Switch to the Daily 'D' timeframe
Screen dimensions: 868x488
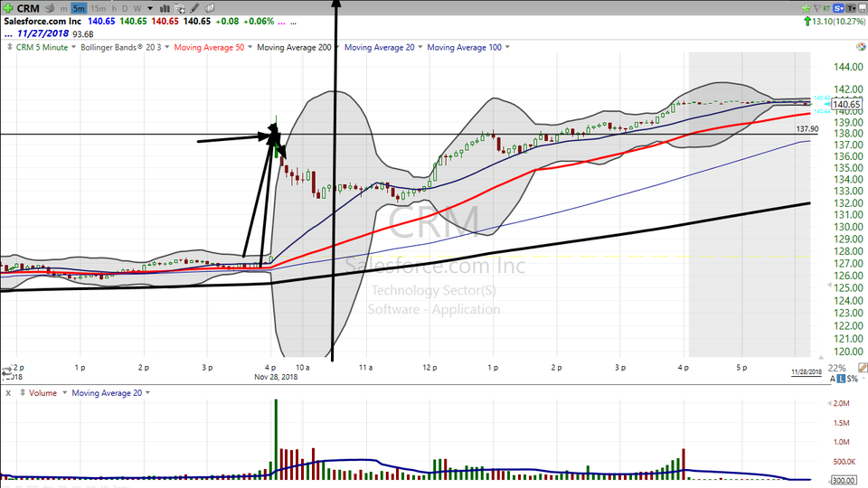(125, 8)
